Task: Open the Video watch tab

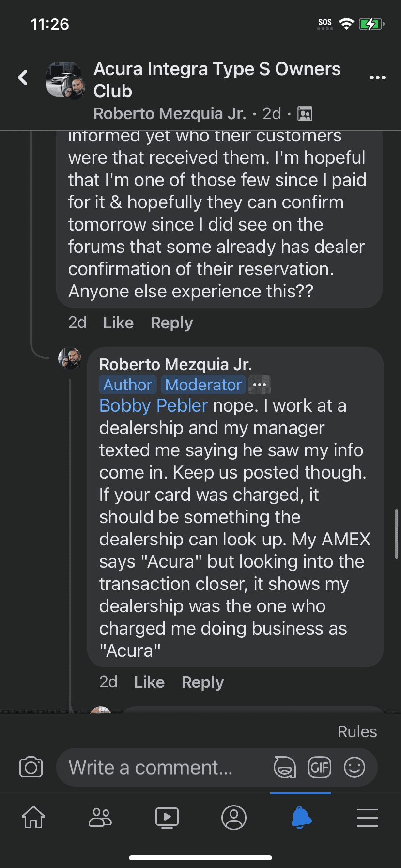Action: [x=167, y=817]
